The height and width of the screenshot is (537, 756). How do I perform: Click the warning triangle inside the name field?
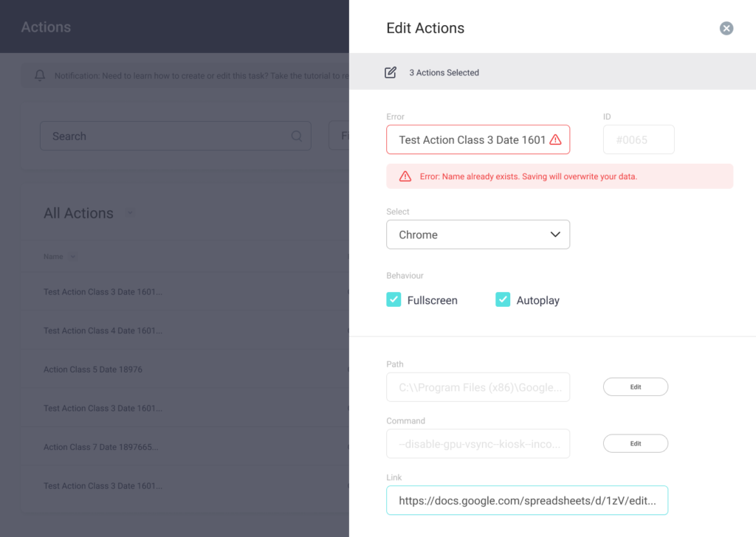pos(555,139)
